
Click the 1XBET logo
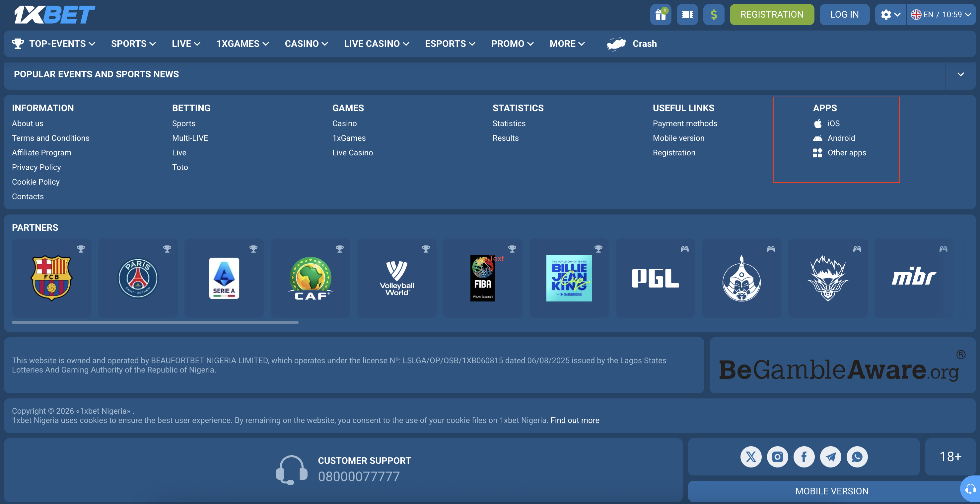coord(54,15)
